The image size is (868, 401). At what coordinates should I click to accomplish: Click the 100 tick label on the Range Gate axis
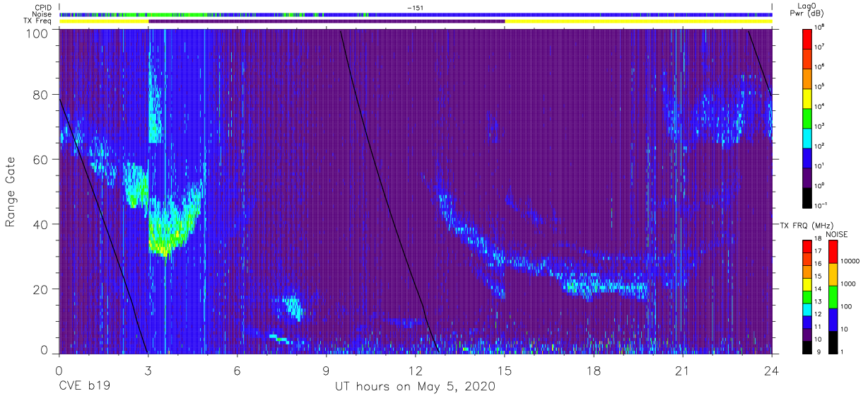[37, 34]
